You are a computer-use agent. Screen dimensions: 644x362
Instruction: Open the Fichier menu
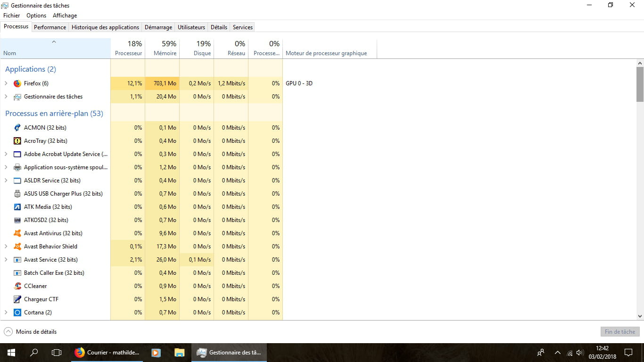(x=12, y=16)
